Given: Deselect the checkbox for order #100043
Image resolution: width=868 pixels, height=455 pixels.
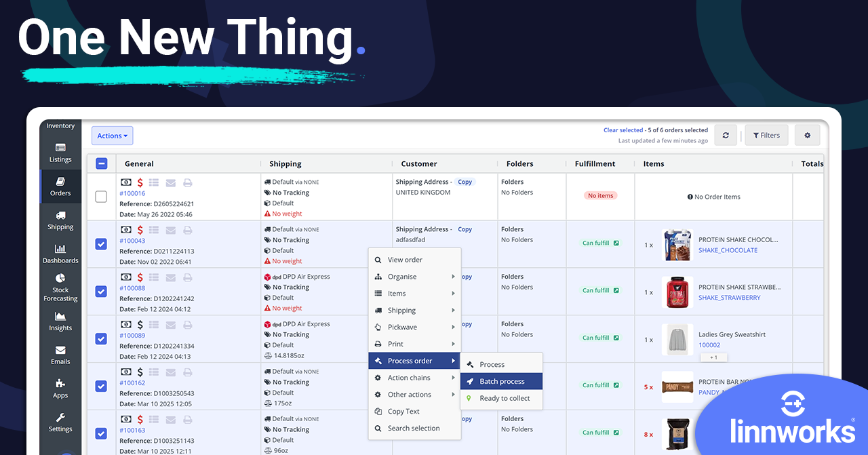Looking at the screenshot, I should point(101,243).
